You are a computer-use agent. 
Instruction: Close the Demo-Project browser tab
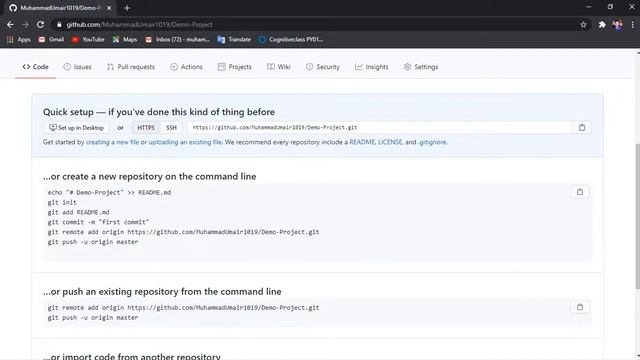109,8
